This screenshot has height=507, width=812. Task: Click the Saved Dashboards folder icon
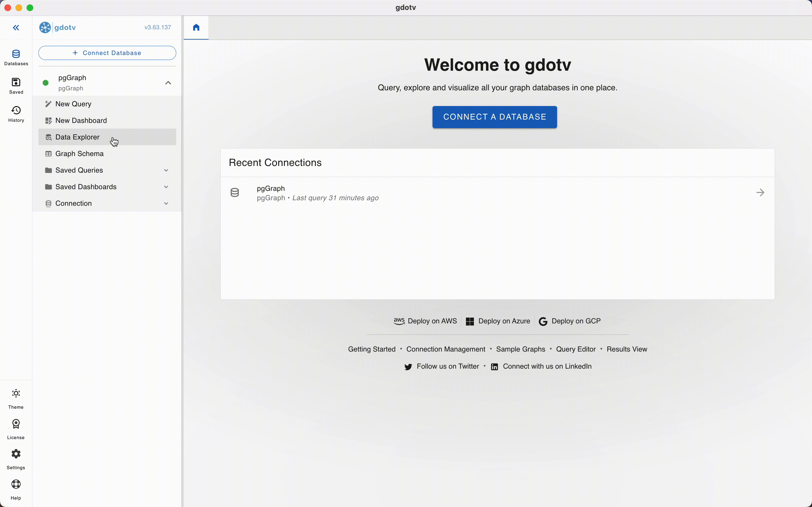48,187
